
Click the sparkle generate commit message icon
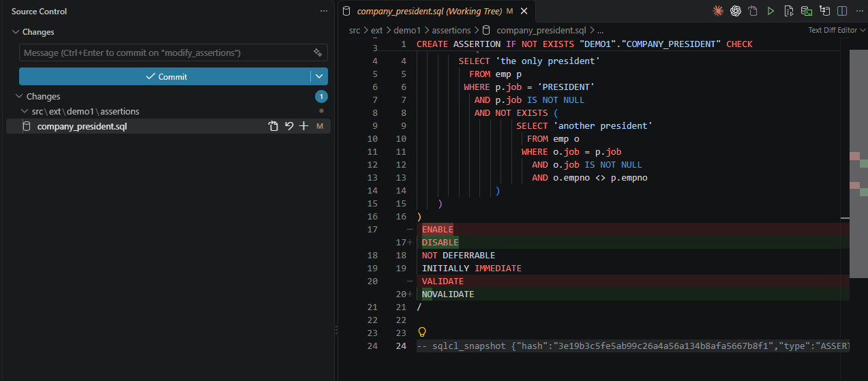point(318,52)
